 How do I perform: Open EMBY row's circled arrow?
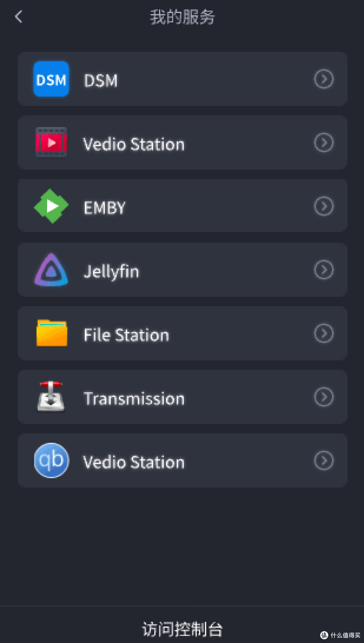point(324,206)
